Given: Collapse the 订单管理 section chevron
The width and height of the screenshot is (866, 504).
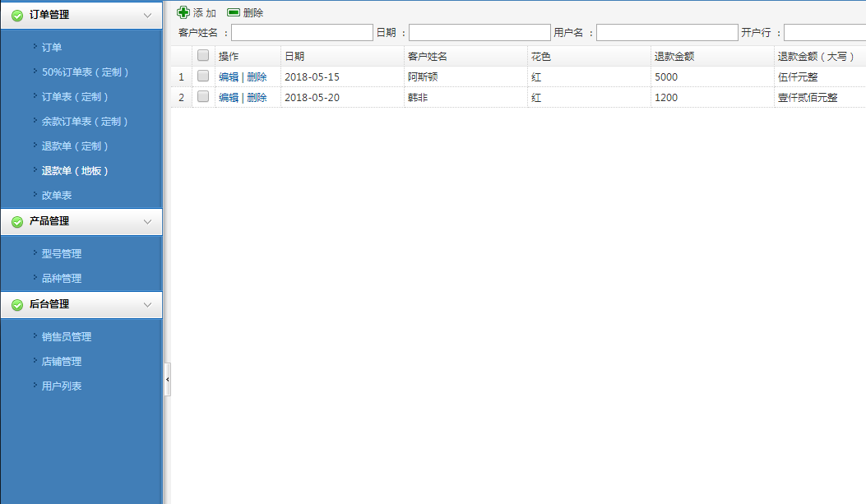Looking at the screenshot, I should pos(147,16).
